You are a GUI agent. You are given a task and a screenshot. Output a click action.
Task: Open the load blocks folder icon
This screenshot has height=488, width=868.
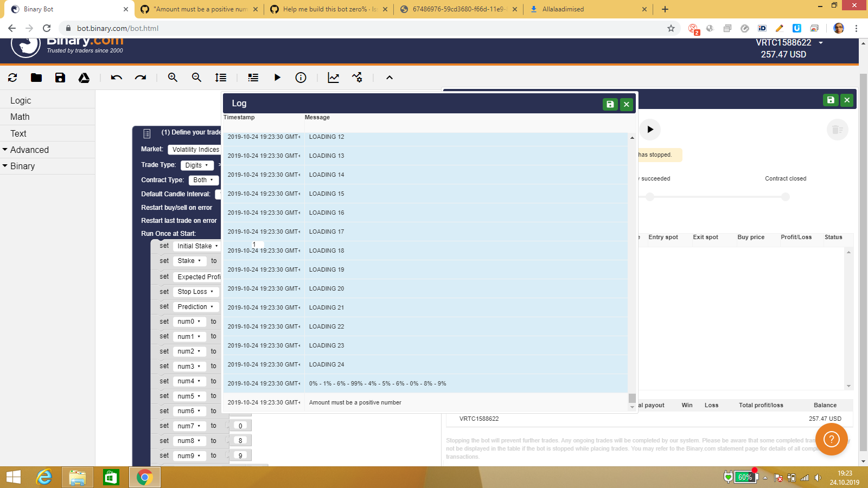pyautogui.click(x=36, y=78)
